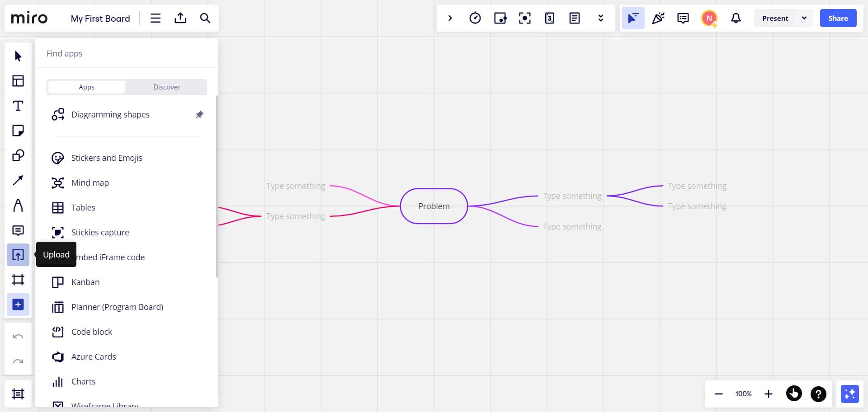Toggle reactions mode in the toolbar

tap(658, 18)
